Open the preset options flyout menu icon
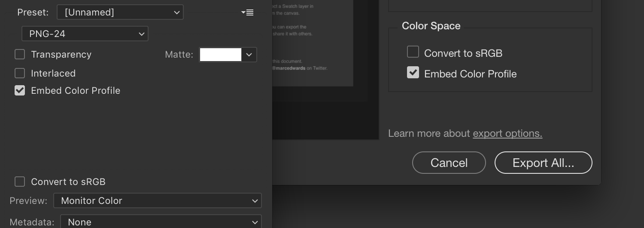The height and width of the screenshot is (228, 644). (x=247, y=12)
